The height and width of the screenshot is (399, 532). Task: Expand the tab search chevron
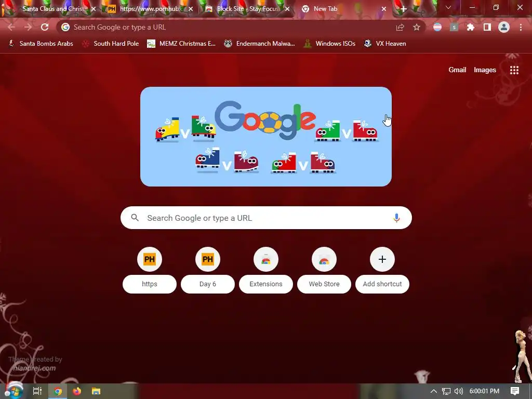click(x=448, y=7)
